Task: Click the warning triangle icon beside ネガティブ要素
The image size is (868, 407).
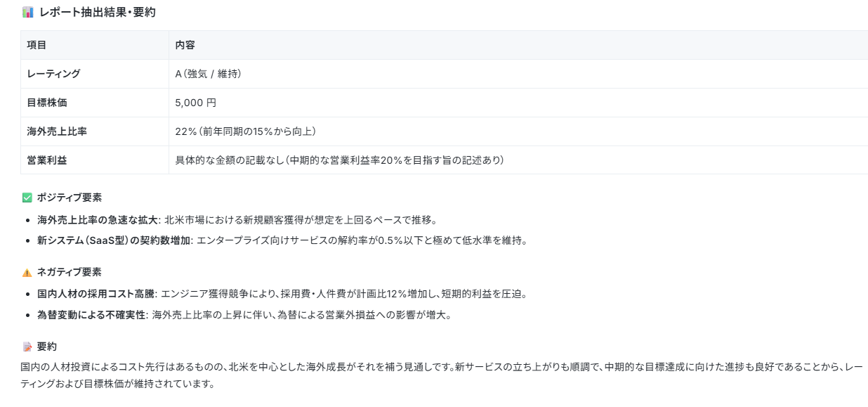Action: [x=27, y=272]
